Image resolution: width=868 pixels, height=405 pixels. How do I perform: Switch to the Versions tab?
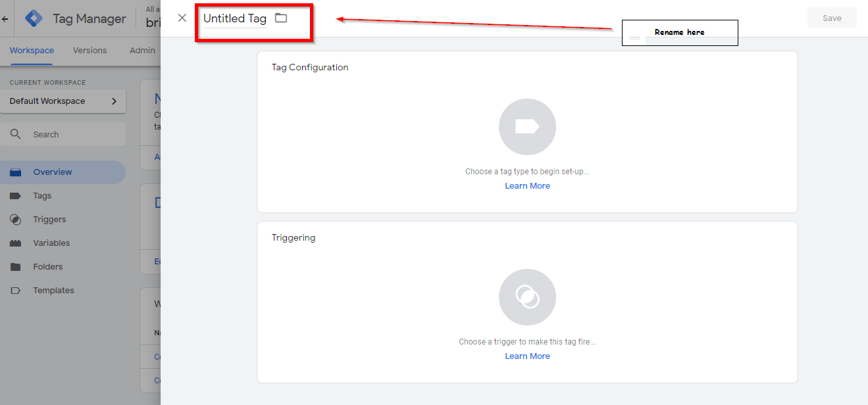(89, 50)
